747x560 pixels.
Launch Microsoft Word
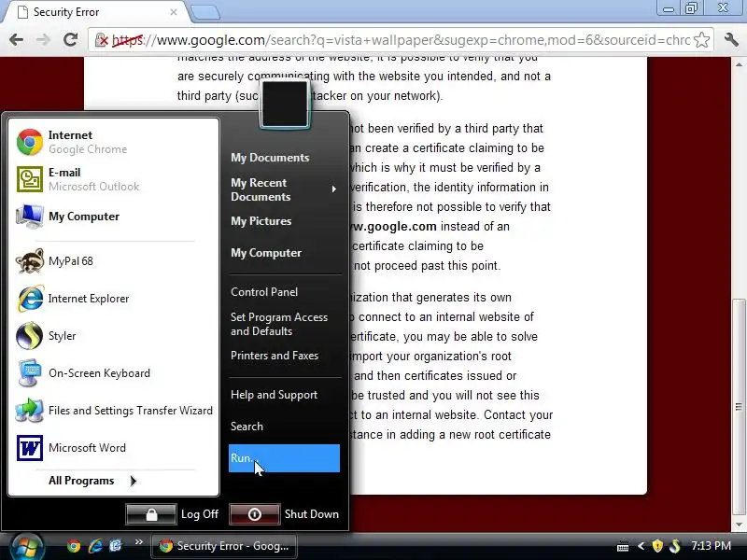[x=113, y=448]
